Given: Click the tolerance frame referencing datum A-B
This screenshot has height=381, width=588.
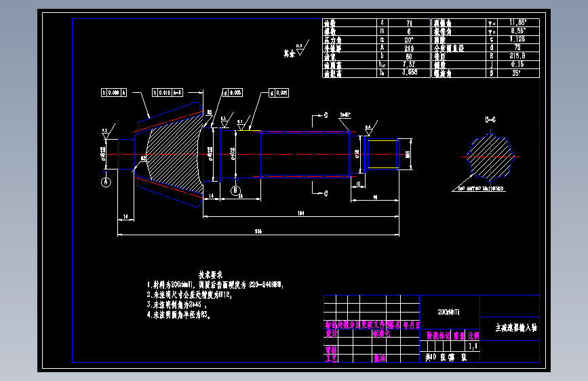Looking at the screenshot, I should pyautogui.click(x=168, y=92).
